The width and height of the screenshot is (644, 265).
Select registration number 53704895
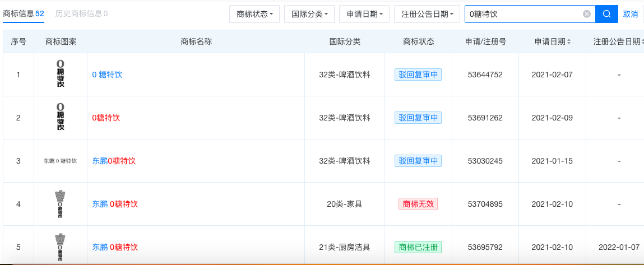click(x=485, y=204)
